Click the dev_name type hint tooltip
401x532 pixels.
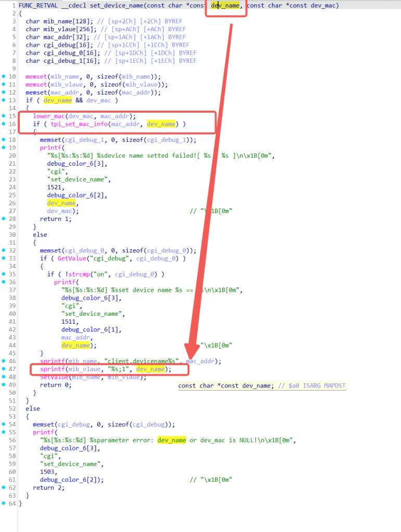click(x=262, y=385)
